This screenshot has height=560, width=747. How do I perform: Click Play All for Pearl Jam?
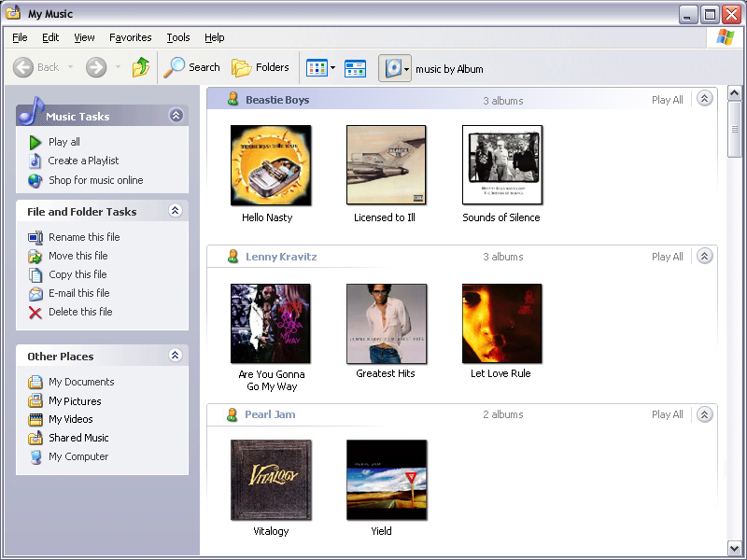(x=667, y=414)
